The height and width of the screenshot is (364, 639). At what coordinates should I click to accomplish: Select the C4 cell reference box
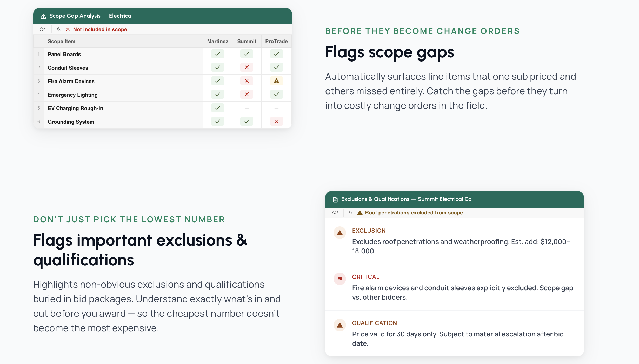pos(43,29)
